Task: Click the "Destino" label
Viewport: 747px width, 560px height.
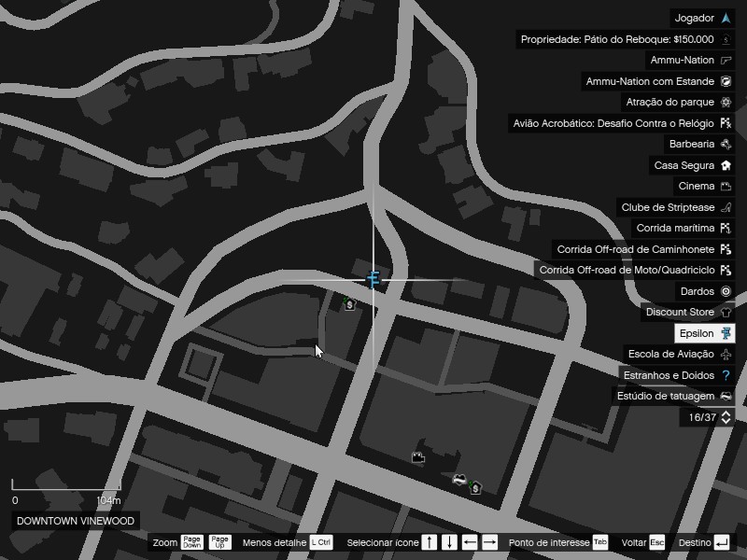Action: 695,543
